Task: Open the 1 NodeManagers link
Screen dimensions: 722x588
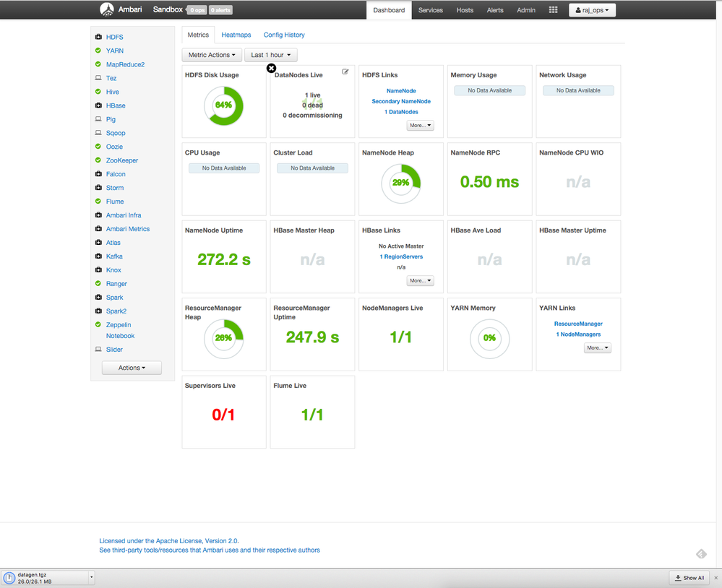Action: tap(578, 334)
